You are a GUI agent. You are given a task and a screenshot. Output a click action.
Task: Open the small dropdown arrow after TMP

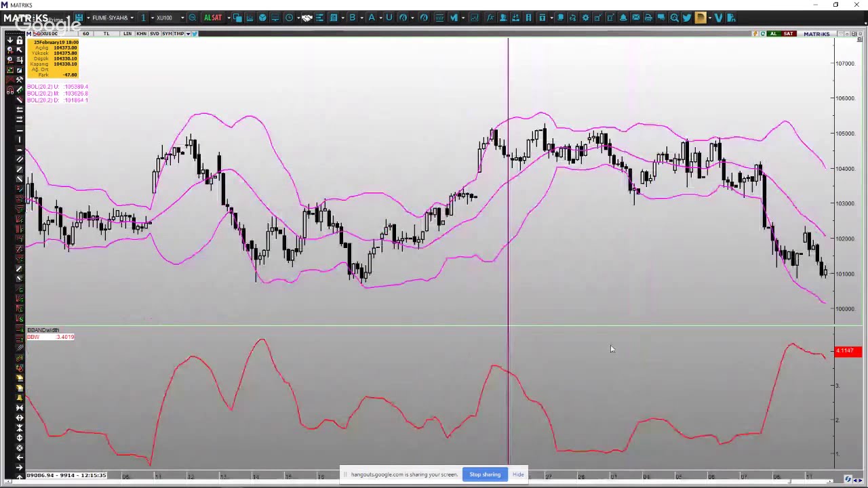point(188,33)
